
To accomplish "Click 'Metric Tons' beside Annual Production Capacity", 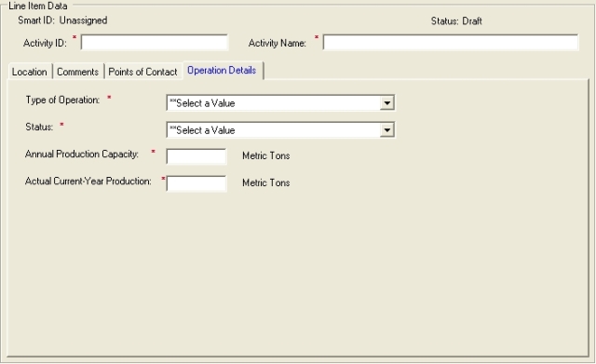I will coord(266,155).
